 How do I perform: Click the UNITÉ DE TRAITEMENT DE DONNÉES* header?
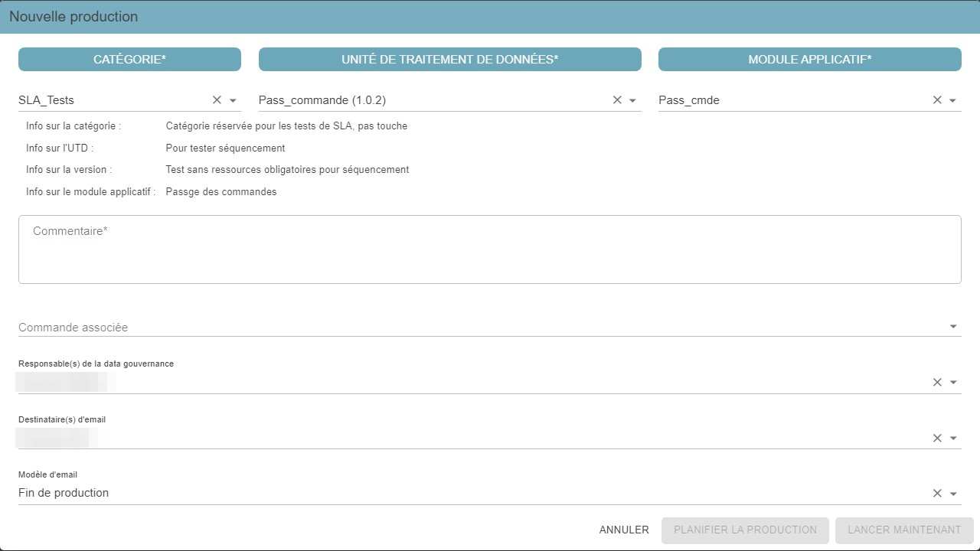coord(450,60)
